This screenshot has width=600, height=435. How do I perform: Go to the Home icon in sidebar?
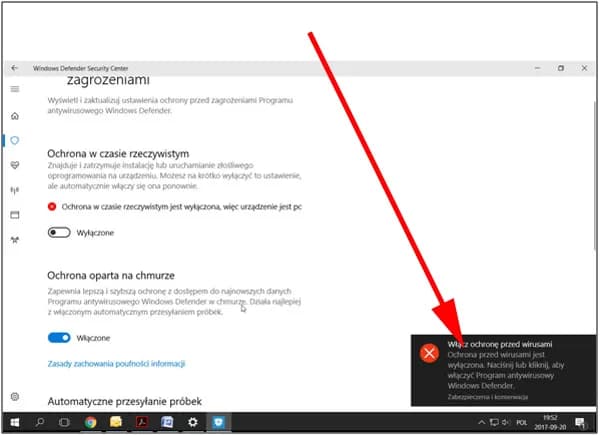pos(14,115)
